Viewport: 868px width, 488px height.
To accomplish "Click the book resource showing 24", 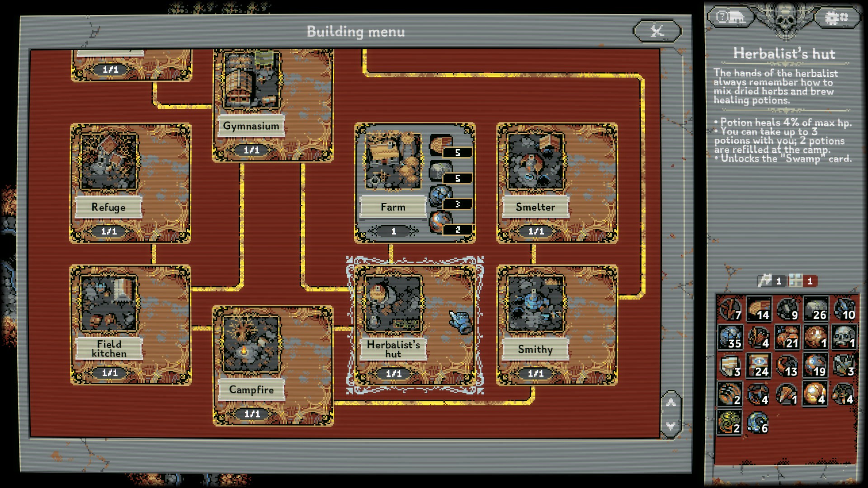I will [758, 366].
